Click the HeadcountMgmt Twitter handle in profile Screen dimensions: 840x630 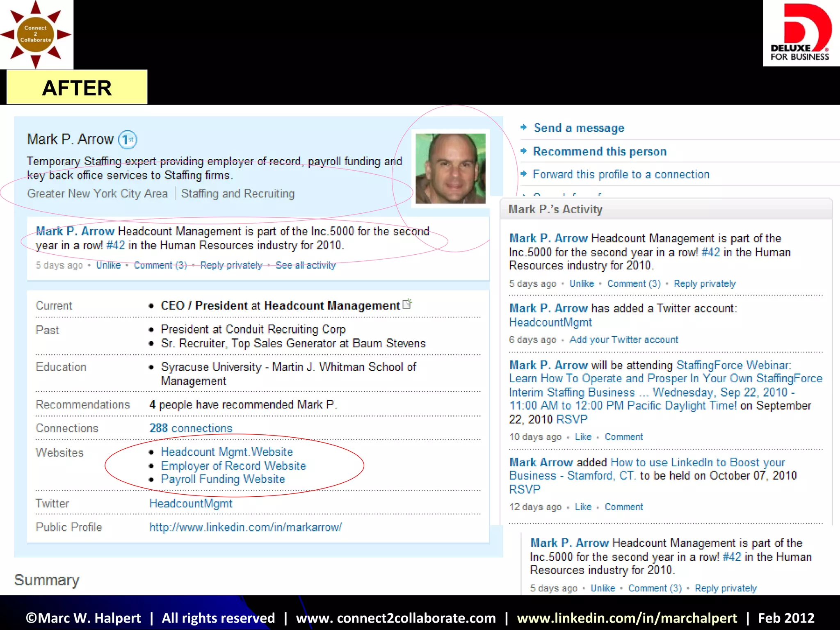pos(191,504)
